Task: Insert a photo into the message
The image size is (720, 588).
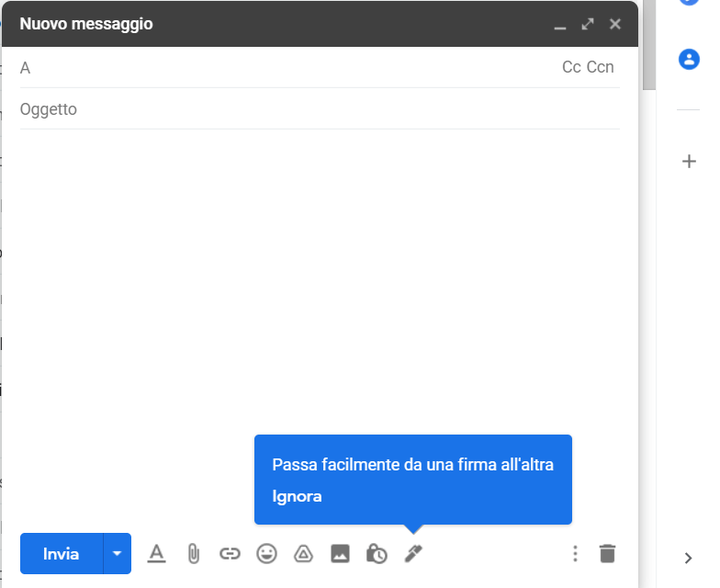Action: [340, 553]
